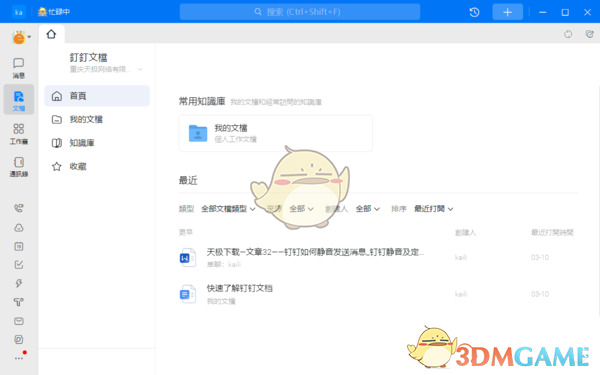This screenshot has height=375, width=600.
Task: Click the 創建人 column header
Action: [465, 233]
